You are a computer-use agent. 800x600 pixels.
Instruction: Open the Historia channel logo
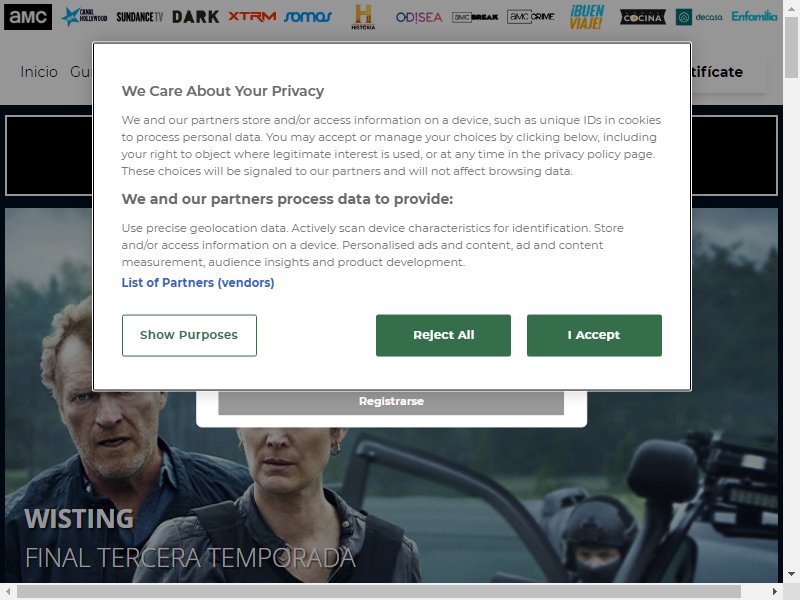(x=363, y=17)
